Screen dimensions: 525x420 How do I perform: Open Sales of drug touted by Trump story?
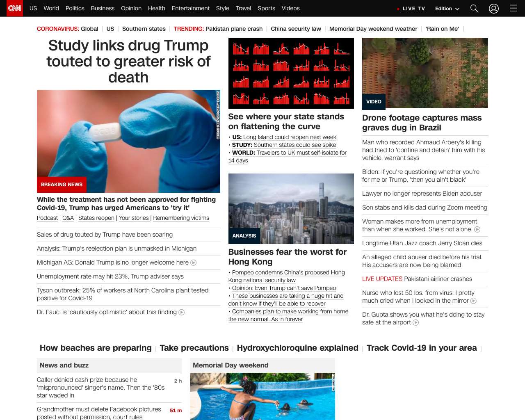click(x=105, y=235)
